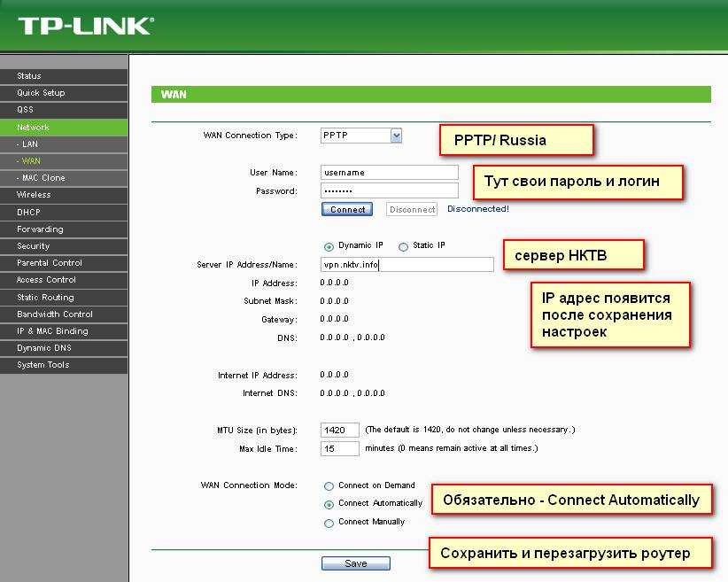
Task: Open the MAC Clone submenu item
Action: (x=64, y=178)
